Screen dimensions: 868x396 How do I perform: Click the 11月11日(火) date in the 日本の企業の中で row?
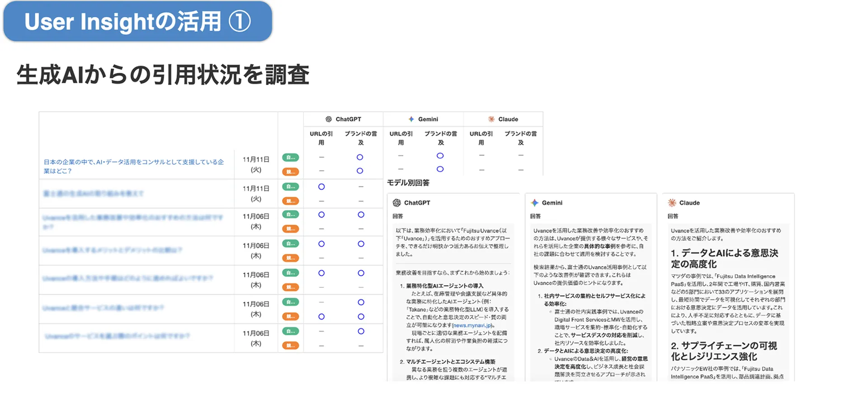point(256,165)
